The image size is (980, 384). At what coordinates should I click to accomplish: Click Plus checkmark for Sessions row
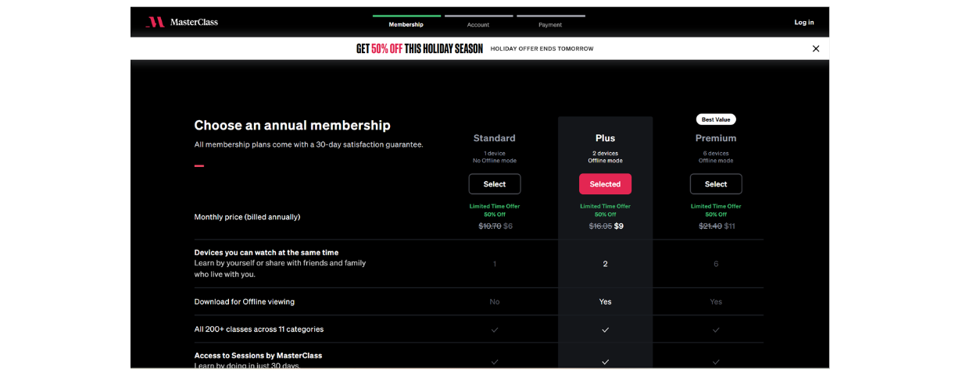[605, 361]
